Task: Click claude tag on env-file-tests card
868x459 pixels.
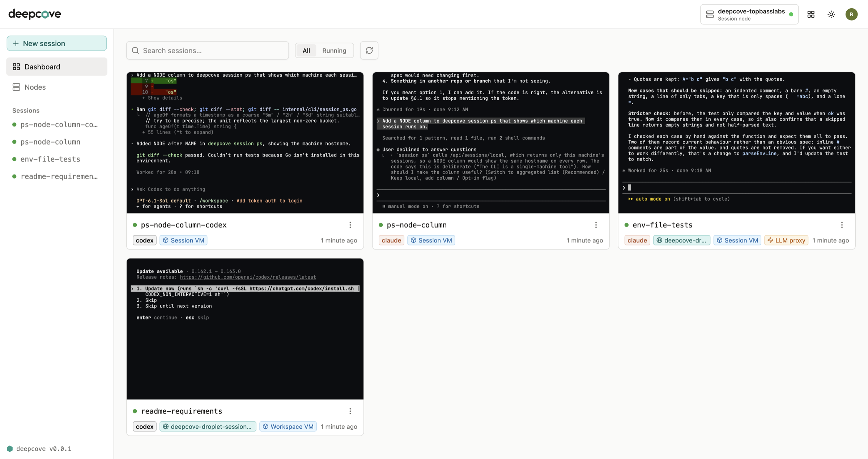Action: pos(637,240)
